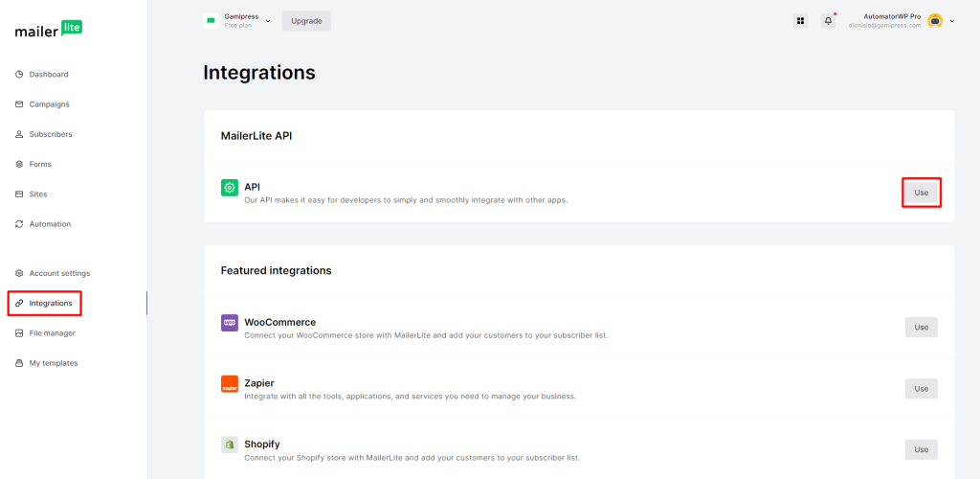Expand the Gamipress account switcher dropdown
Viewport: 980px width, 479px height.
(x=268, y=20)
